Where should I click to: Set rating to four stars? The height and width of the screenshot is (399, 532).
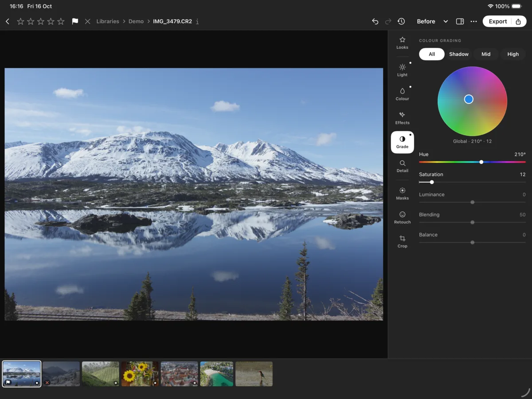tap(51, 21)
